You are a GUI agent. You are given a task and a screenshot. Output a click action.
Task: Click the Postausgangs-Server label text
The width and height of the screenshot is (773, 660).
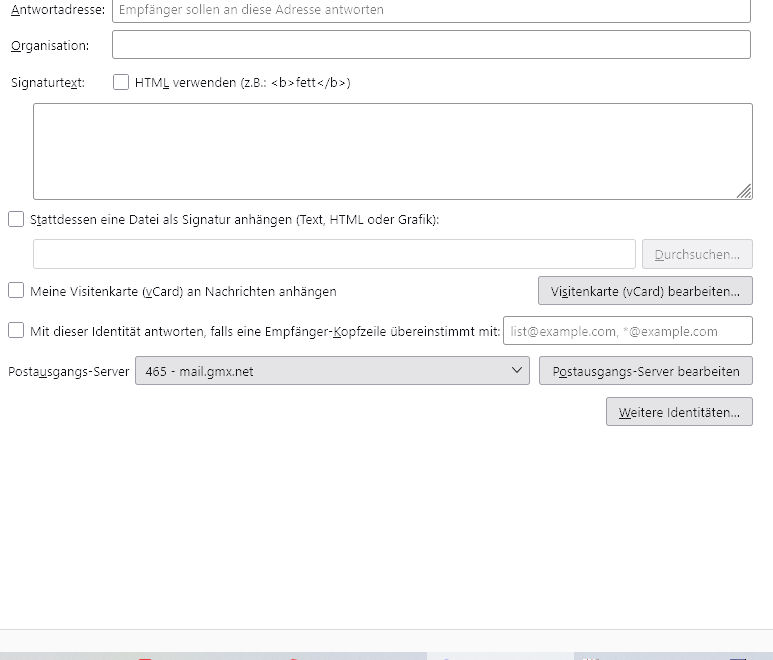tap(69, 371)
